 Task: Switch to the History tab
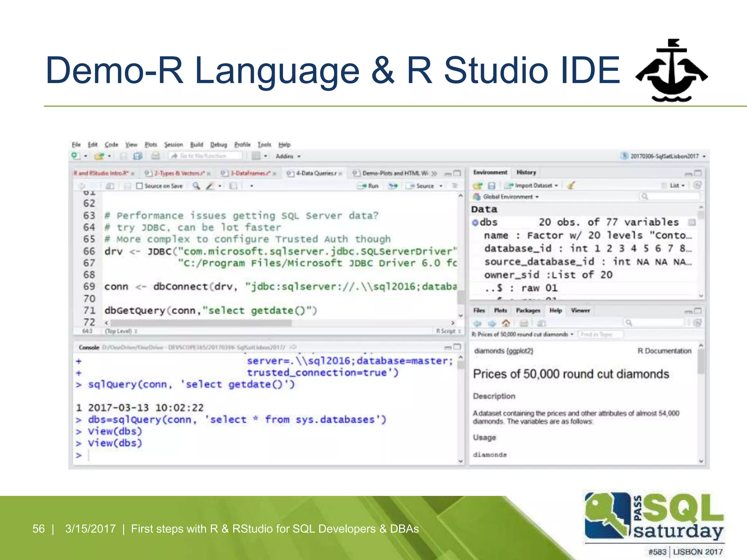click(x=526, y=172)
